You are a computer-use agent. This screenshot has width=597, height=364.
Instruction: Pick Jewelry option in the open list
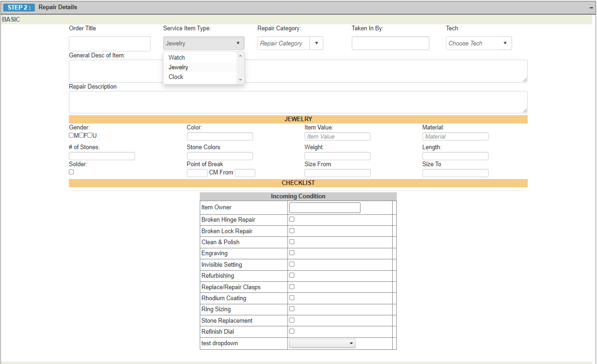pyautogui.click(x=178, y=67)
